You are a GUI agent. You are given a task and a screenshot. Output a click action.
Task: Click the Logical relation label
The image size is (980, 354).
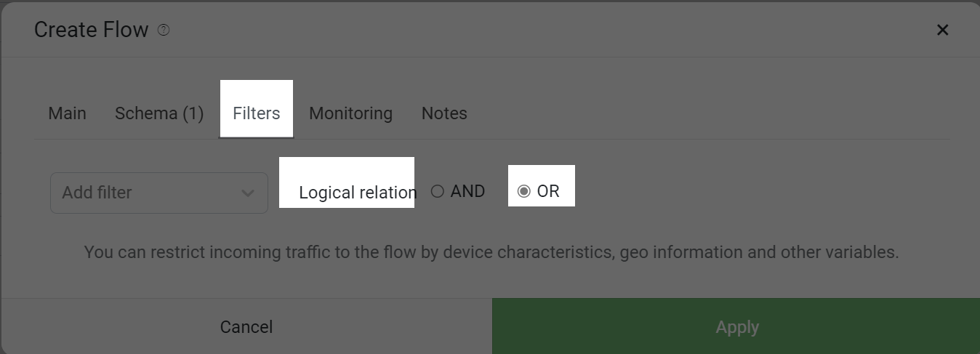click(358, 193)
